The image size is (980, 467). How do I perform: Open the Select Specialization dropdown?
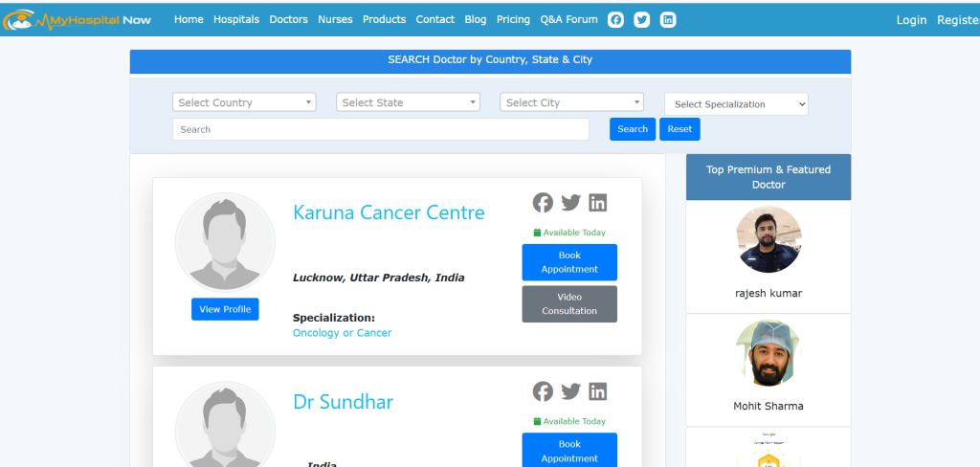pos(736,104)
